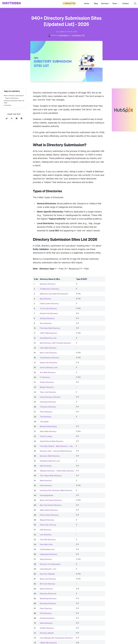
Task: Open the Contact page
Action: click(125, 4)
